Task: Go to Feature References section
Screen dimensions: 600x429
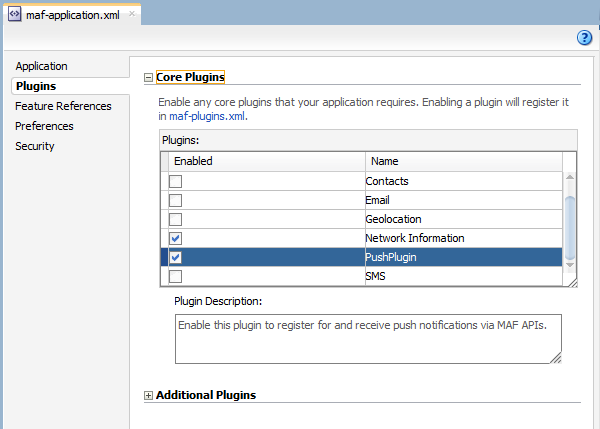Action: [63, 106]
